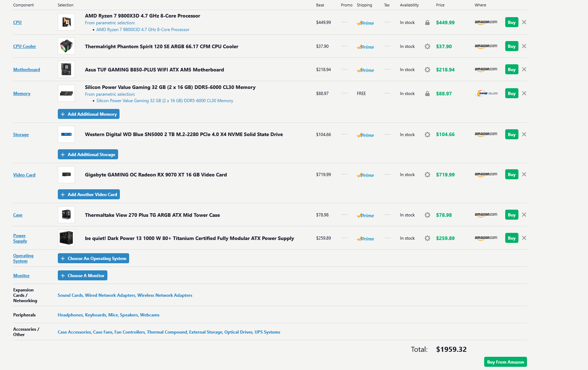588x370 pixels.
Task: Click Add Another Video Card button
Action: pyautogui.click(x=89, y=194)
